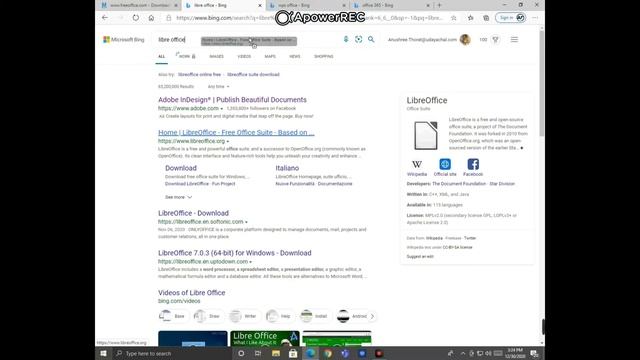Open Adobe InDesign Publish Beautiful Documents link
This screenshot has width=640, height=360.
click(232, 100)
